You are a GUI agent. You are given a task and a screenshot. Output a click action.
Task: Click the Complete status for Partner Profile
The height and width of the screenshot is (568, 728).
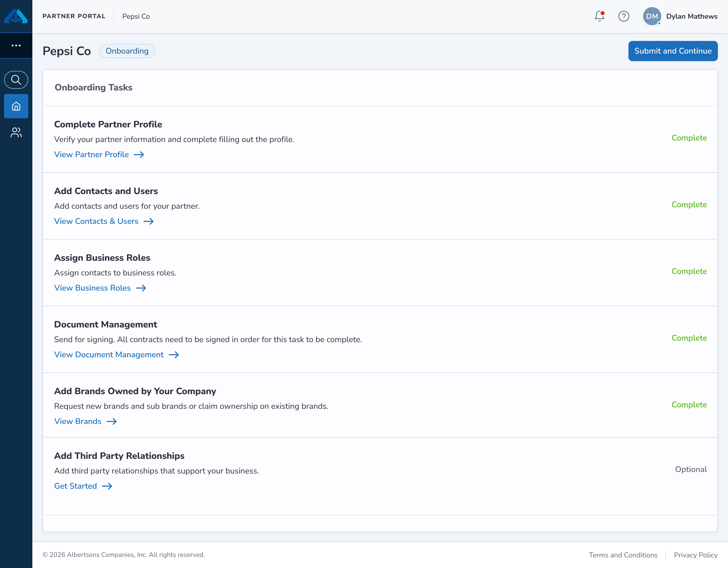[689, 138]
